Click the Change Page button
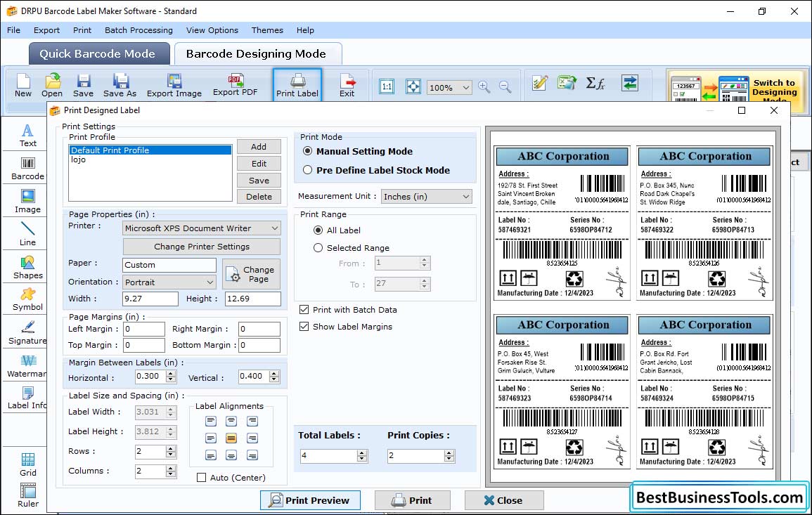Viewport: 812px width, 515px height. pyautogui.click(x=252, y=274)
